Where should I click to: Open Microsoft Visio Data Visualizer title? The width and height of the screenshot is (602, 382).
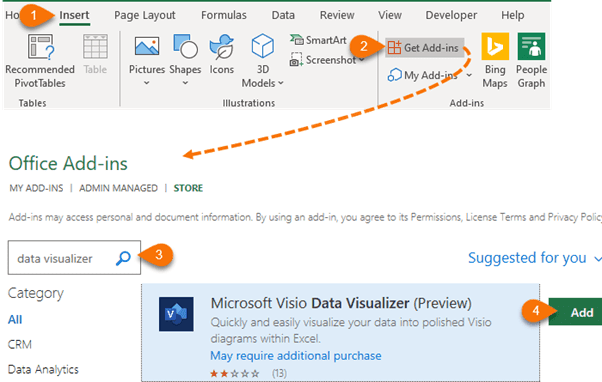(341, 303)
